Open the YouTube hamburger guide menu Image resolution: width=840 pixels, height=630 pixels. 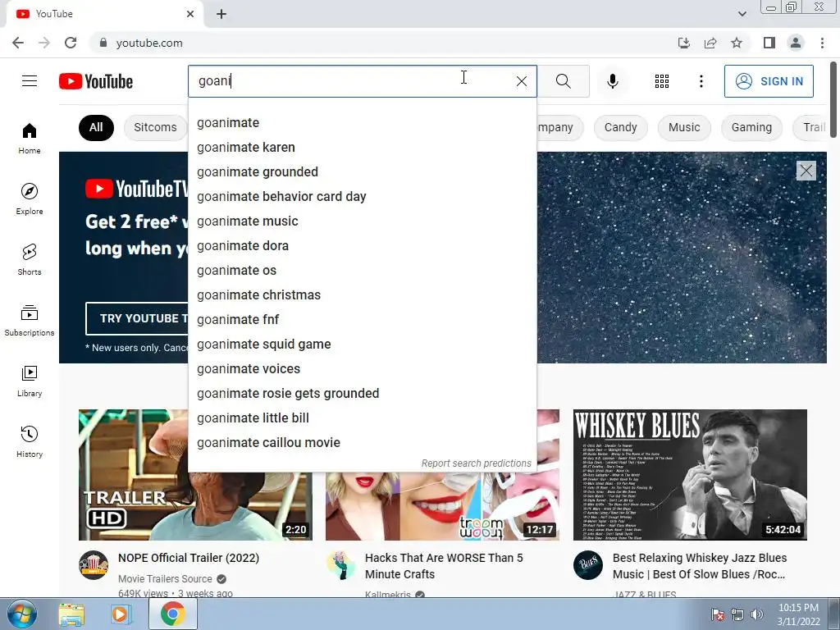point(30,81)
